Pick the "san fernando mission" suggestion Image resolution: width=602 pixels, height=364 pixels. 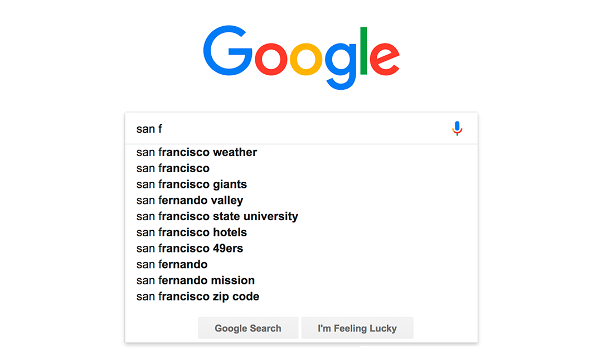click(x=195, y=280)
